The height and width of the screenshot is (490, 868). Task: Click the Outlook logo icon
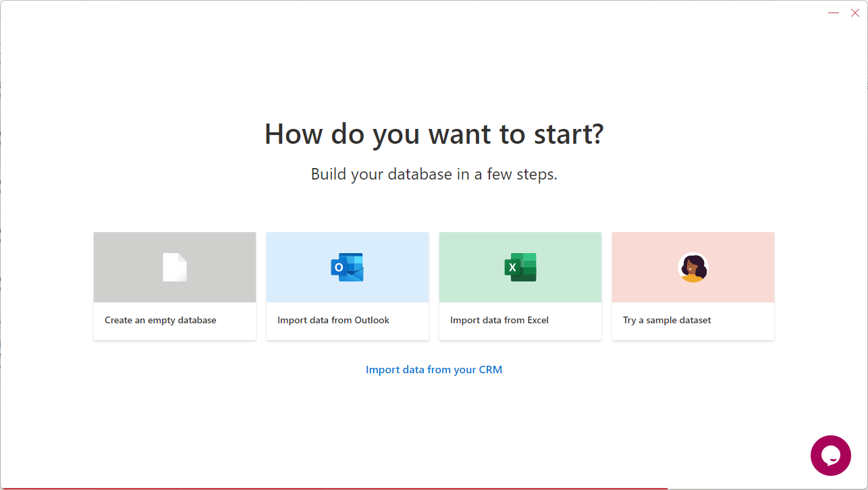point(347,267)
